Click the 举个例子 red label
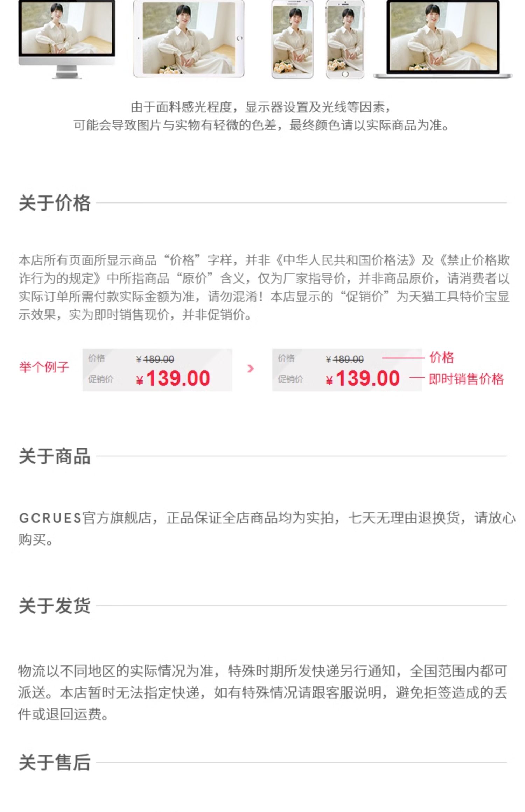The width and height of the screenshot is (525, 812). (x=44, y=367)
